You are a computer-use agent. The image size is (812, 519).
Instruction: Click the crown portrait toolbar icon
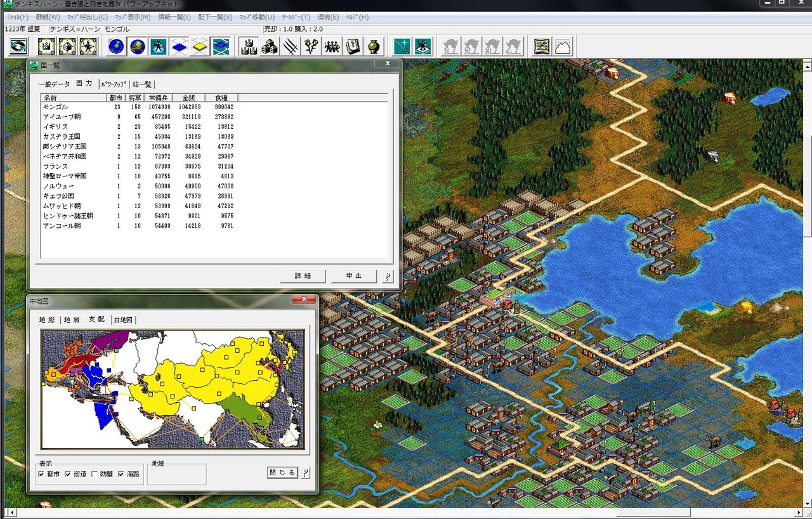[47, 46]
